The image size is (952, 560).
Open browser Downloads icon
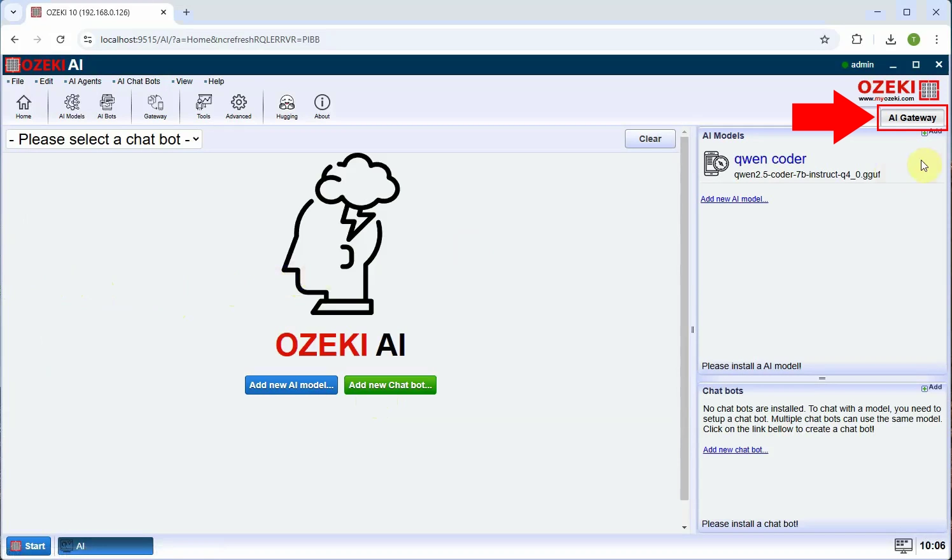891,39
